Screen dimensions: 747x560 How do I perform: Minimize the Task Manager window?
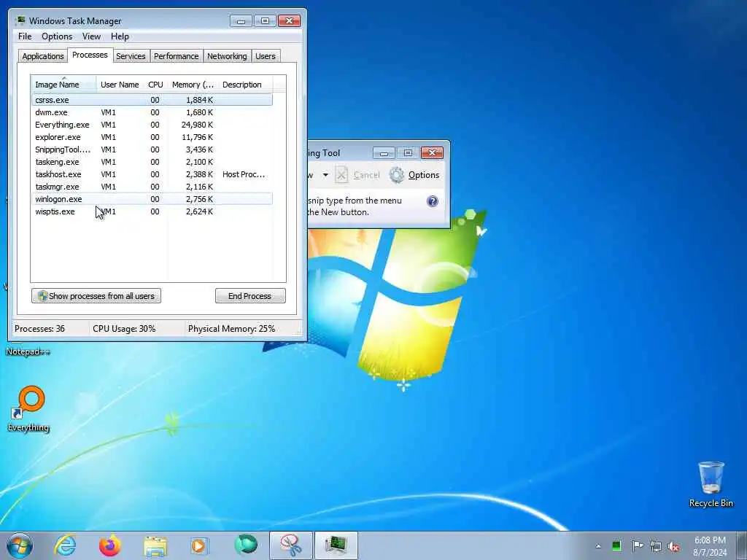coord(241,21)
